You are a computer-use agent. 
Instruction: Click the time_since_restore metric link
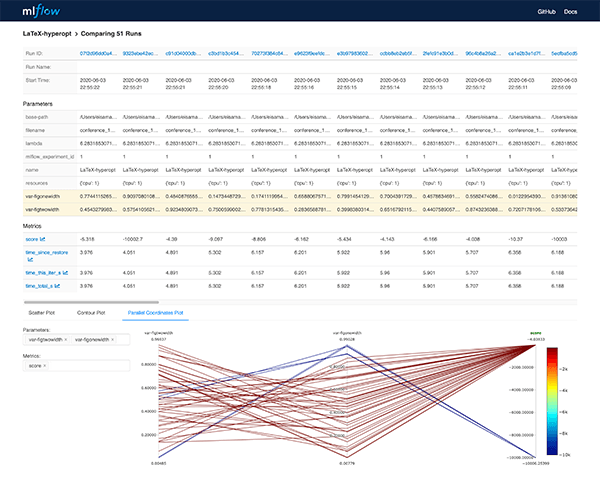[x=47, y=252]
